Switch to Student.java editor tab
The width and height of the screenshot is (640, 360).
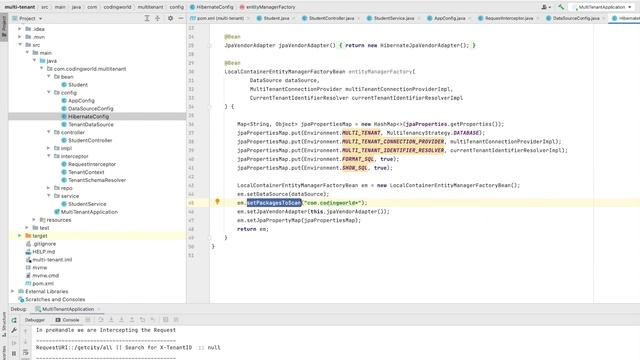coord(276,18)
